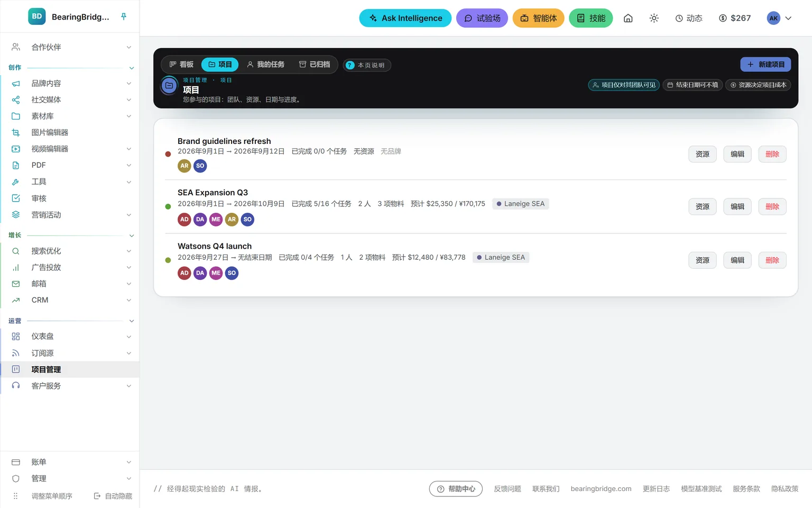Delete the Brand guidelines refresh project
The height and width of the screenshot is (508, 812).
[x=772, y=154]
